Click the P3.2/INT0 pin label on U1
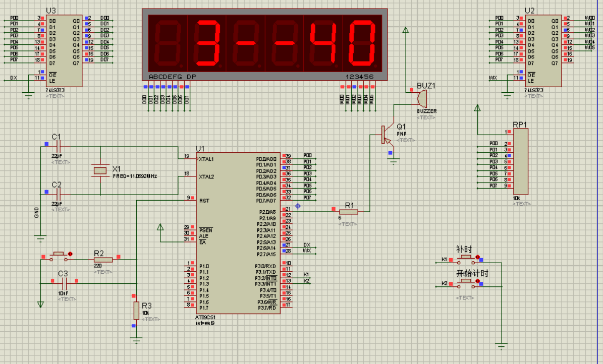Screen dimensions: 603x364 click(266, 278)
